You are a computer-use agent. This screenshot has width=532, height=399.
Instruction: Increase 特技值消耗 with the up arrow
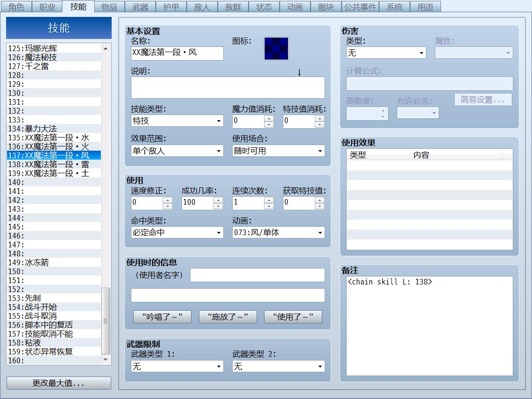tap(319, 118)
